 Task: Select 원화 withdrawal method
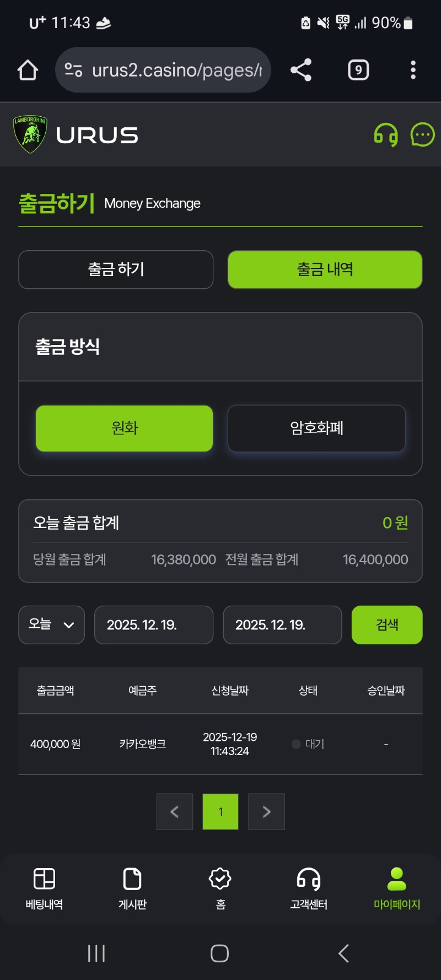tap(125, 428)
